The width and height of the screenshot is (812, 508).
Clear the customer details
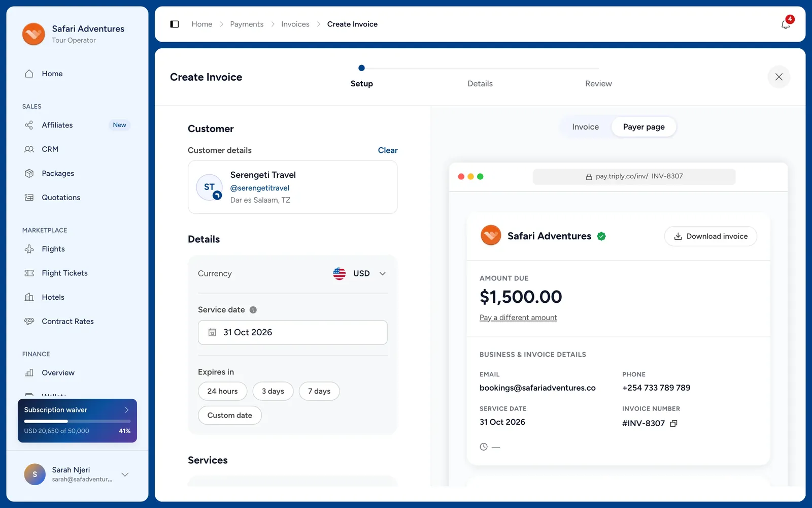coord(388,150)
